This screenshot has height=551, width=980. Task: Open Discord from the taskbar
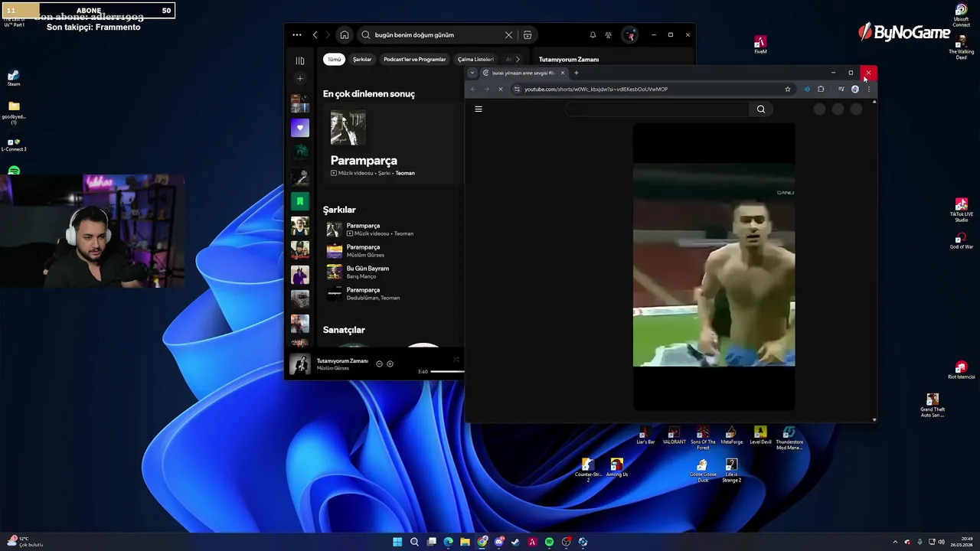(x=498, y=542)
